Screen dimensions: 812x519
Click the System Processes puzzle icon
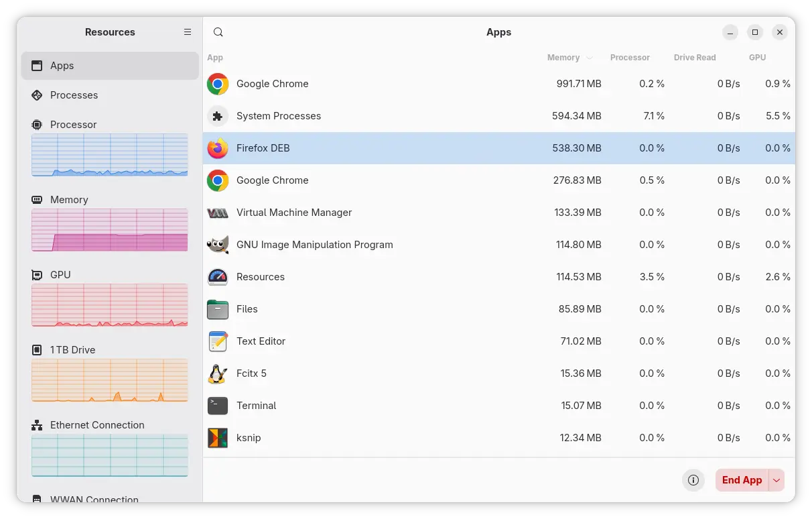coord(218,116)
